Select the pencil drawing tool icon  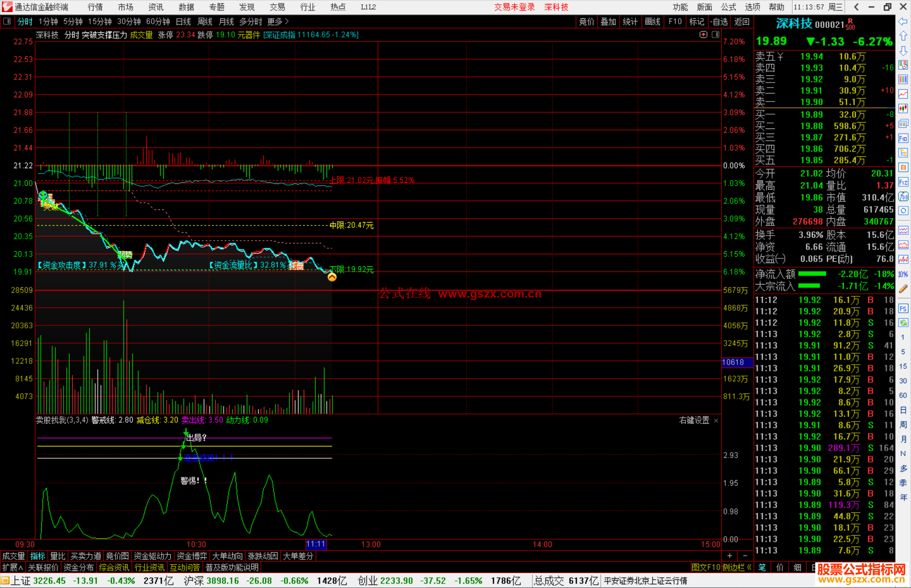[903, 289]
